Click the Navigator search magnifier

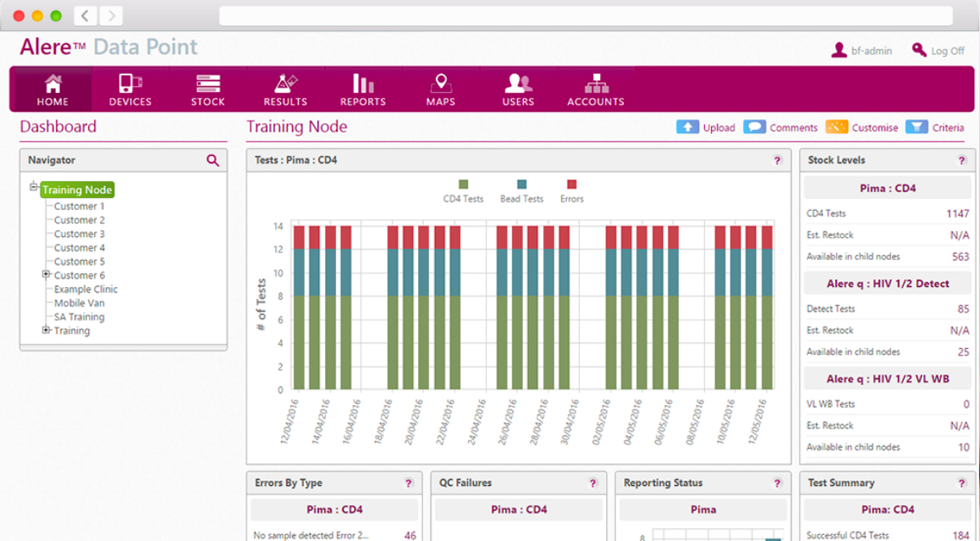pos(213,160)
